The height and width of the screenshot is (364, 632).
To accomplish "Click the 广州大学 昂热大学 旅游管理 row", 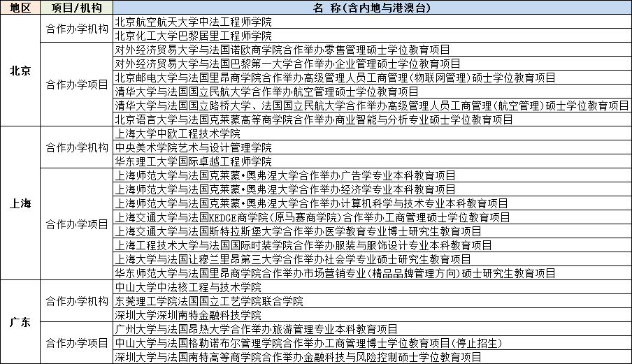I will [372, 329].
